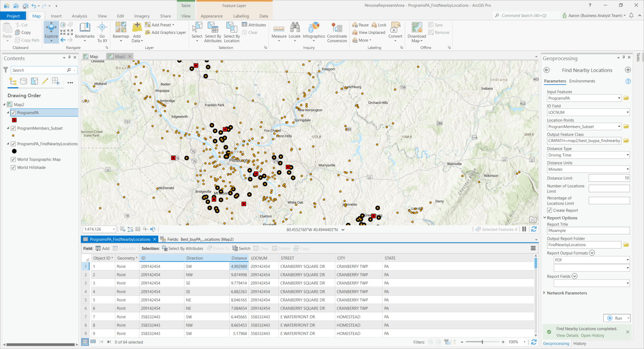
Task: Open the Download Map tool
Action: [x=416, y=32]
